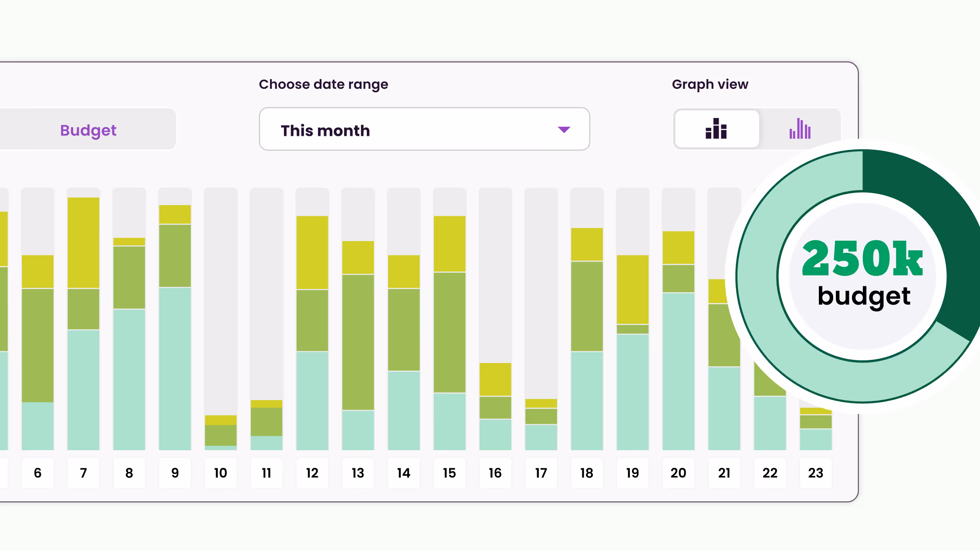The image size is (980, 551).
Task: Click the day 6 label
Action: (37, 473)
